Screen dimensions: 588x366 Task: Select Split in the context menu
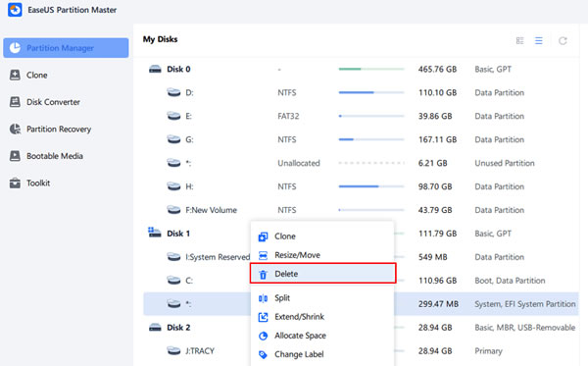[x=322, y=298]
